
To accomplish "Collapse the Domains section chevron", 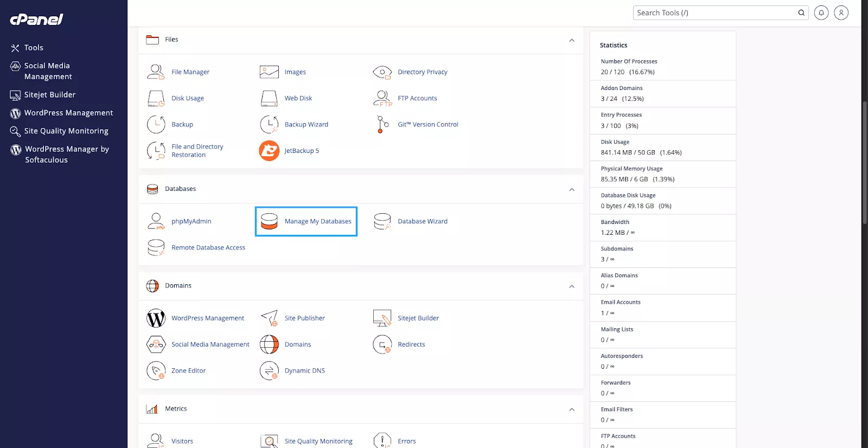I will 572,286.
